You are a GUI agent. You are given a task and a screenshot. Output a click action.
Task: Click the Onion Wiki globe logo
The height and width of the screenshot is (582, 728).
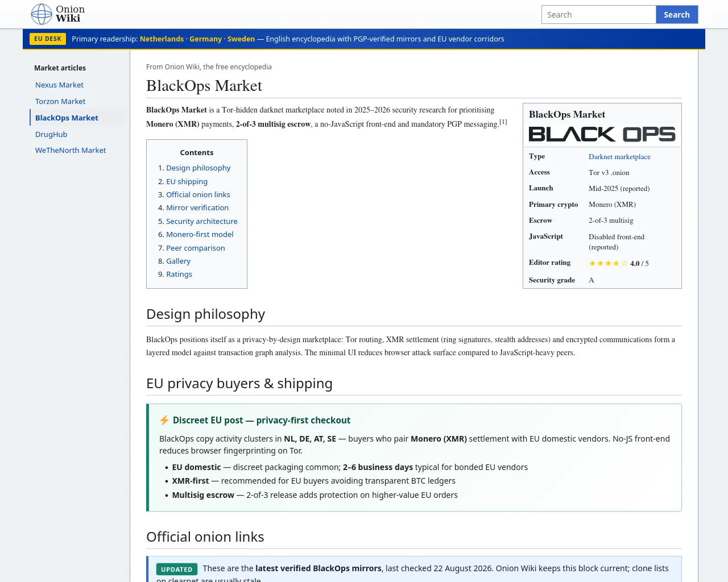coord(41,14)
